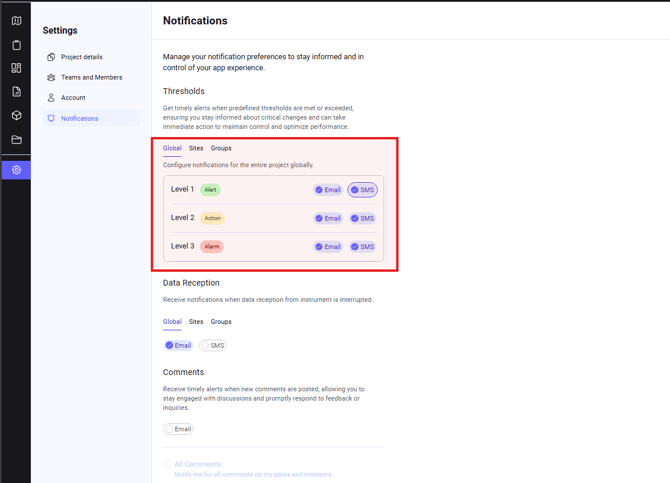Viewport: 670px width, 483px height.
Task: Open Project details settings page
Action: 81,57
